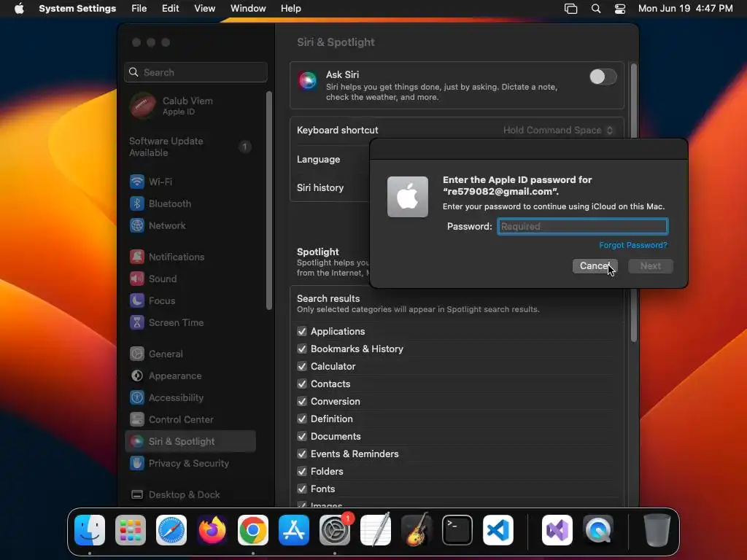The width and height of the screenshot is (747, 560).
Task: Open the Edit menu
Action: (x=170, y=9)
